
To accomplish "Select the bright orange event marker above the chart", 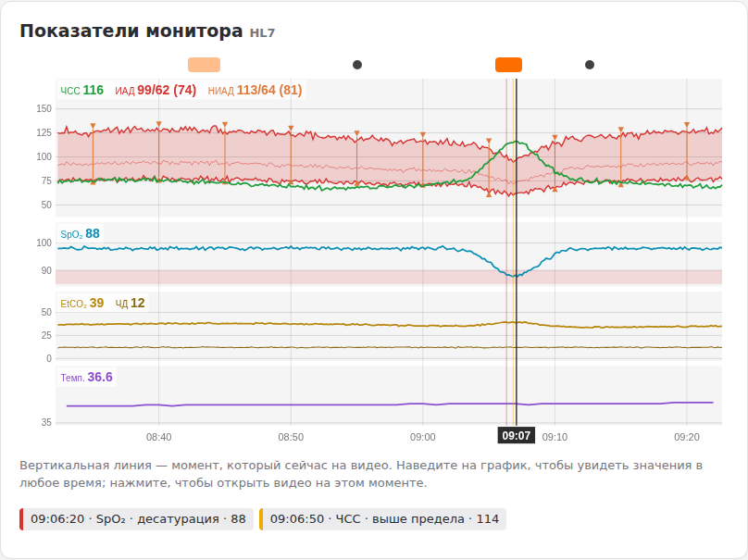I will (508, 65).
